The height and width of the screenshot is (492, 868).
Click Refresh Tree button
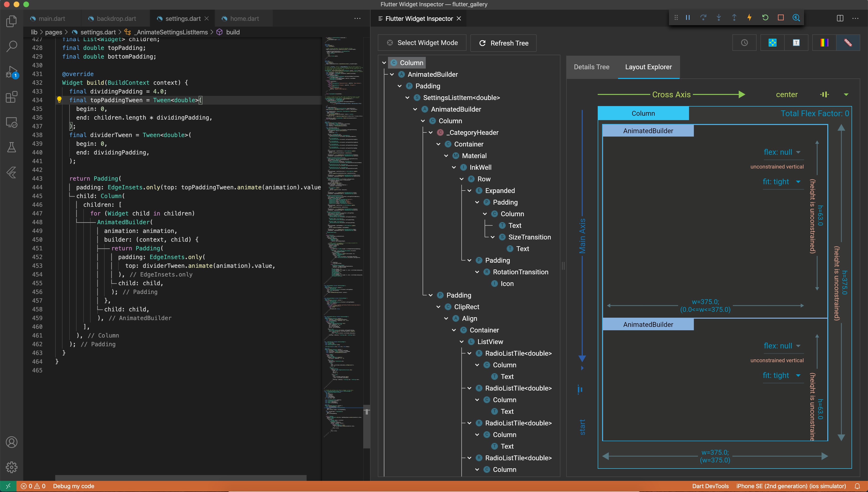pyautogui.click(x=503, y=43)
